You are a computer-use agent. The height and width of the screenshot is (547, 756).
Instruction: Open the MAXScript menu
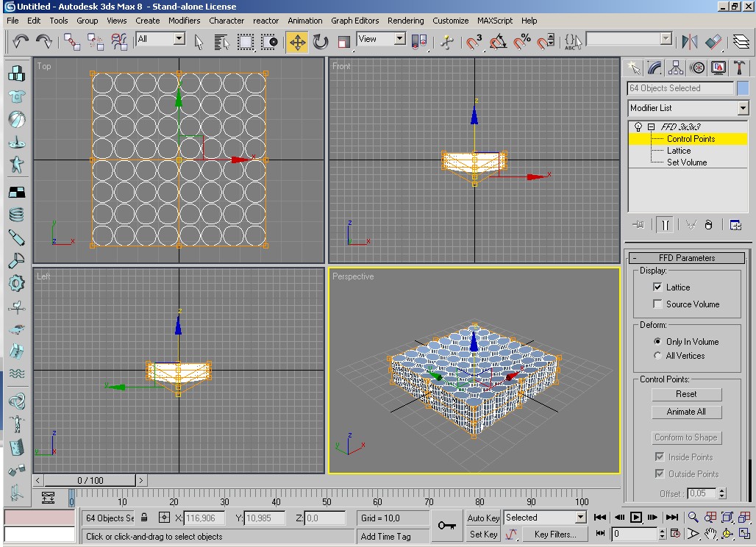495,21
